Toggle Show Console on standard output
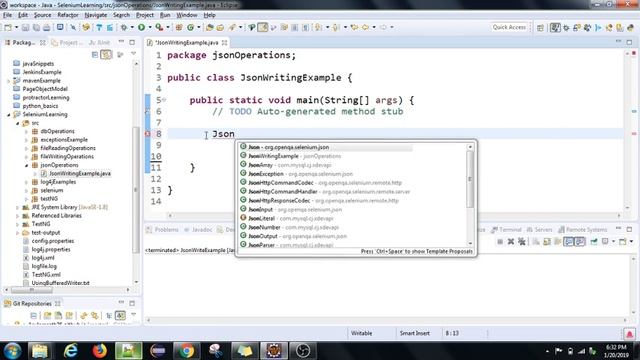The height and width of the screenshot is (360, 640). pyautogui.click(x=568, y=242)
